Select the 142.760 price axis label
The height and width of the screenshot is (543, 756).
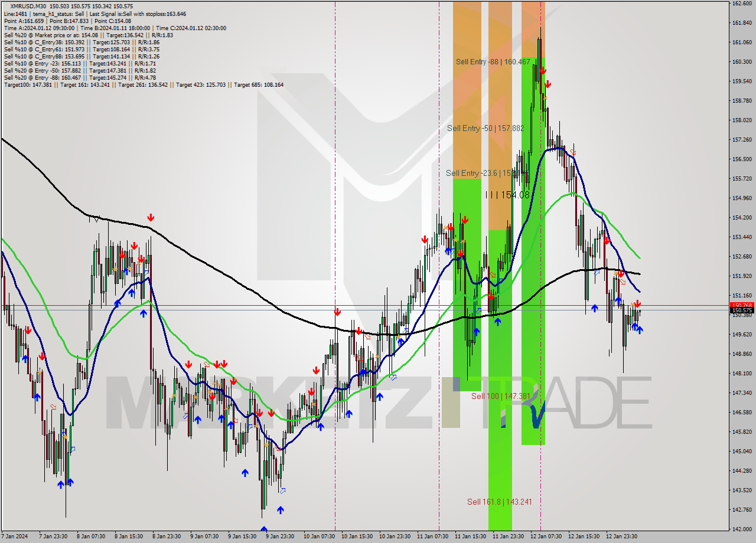742,509
